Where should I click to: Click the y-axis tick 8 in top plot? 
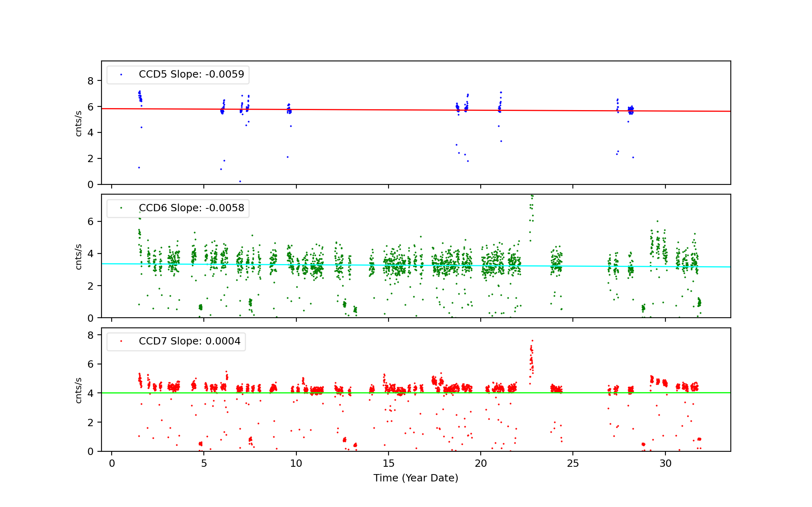91,81
